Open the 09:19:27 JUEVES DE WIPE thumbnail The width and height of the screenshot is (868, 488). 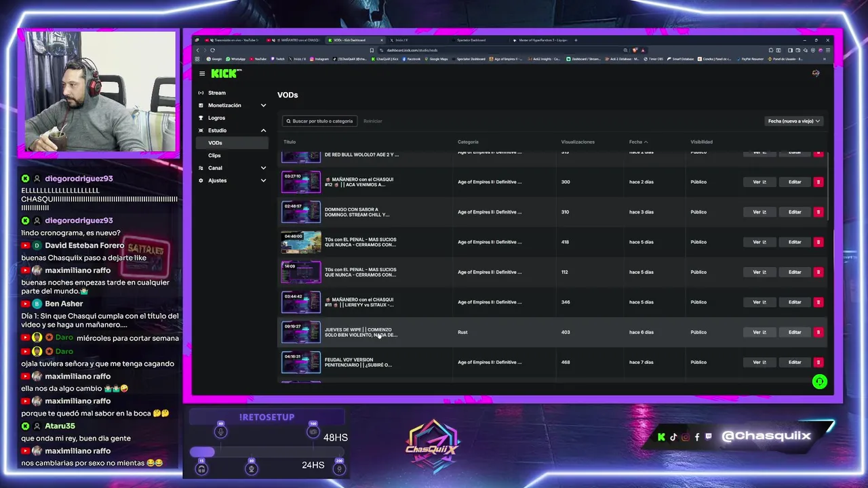[x=301, y=332]
